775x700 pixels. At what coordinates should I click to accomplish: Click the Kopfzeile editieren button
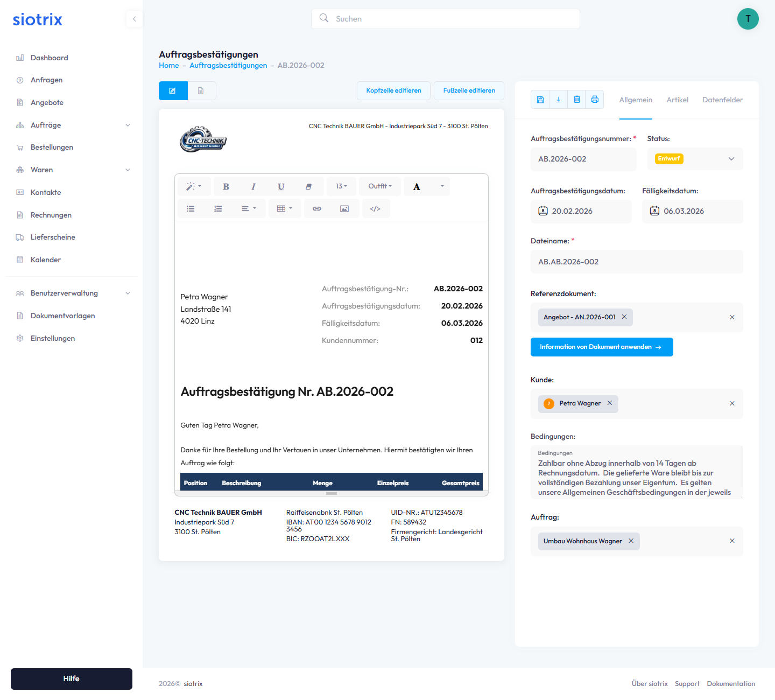click(x=393, y=90)
